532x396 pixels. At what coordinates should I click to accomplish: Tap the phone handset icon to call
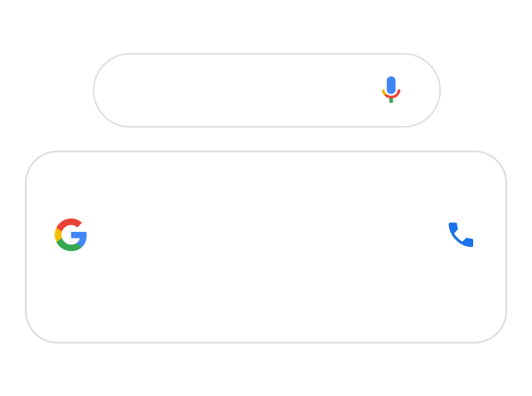click(x=461, y=234)
